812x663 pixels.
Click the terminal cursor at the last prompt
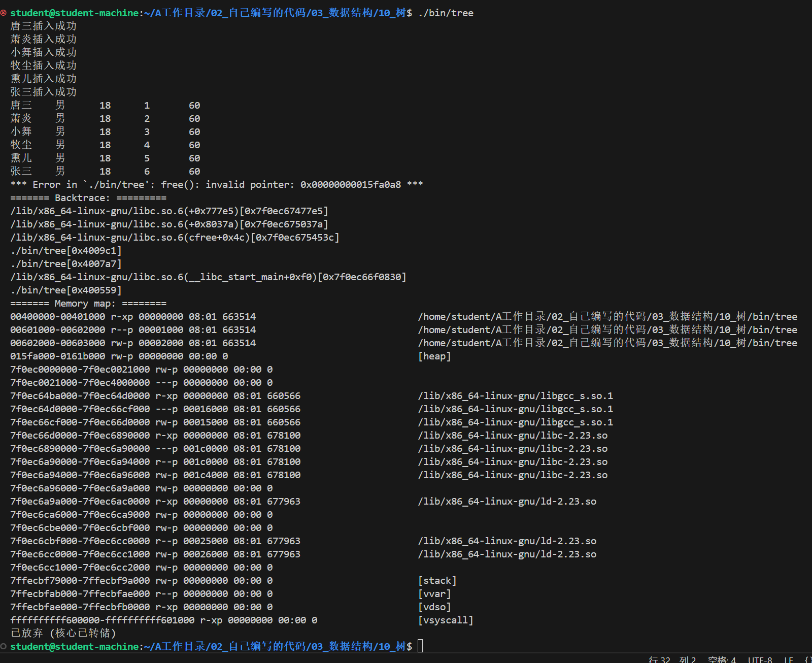point(421,646)
